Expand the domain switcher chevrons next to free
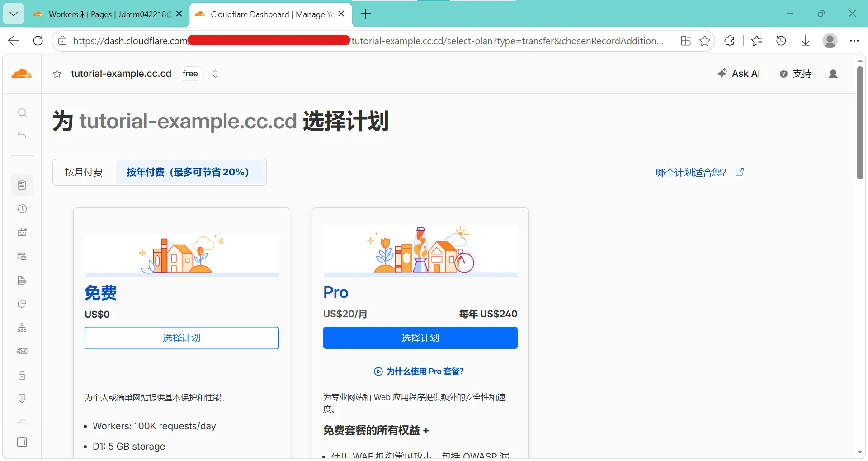The width and height of the screenshot is (868, 461). tap(216, 74)
